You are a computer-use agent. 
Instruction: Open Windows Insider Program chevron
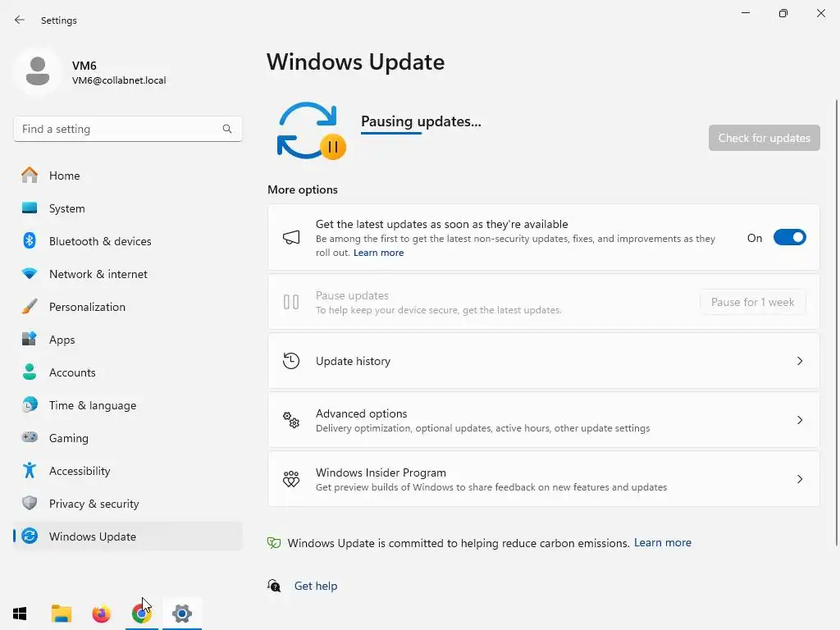(799, 479)
